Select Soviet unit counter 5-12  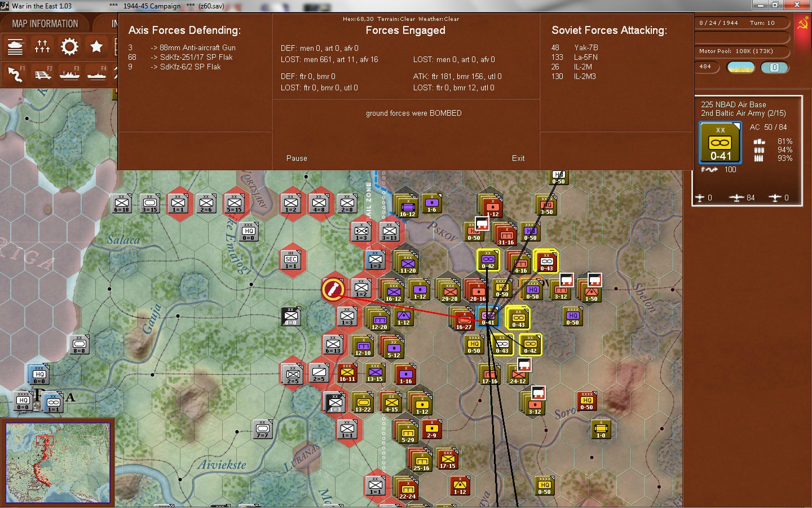[394, 348]
